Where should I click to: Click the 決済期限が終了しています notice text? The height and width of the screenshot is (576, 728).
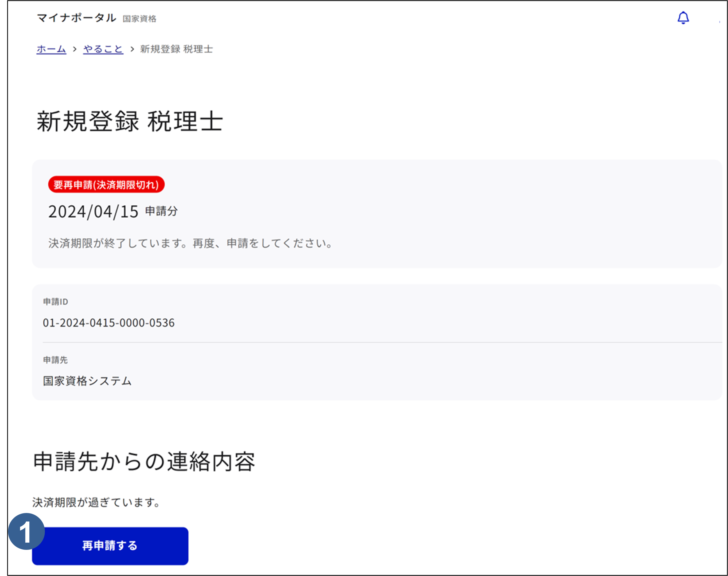pyautogui.click(x=190, y=243)
